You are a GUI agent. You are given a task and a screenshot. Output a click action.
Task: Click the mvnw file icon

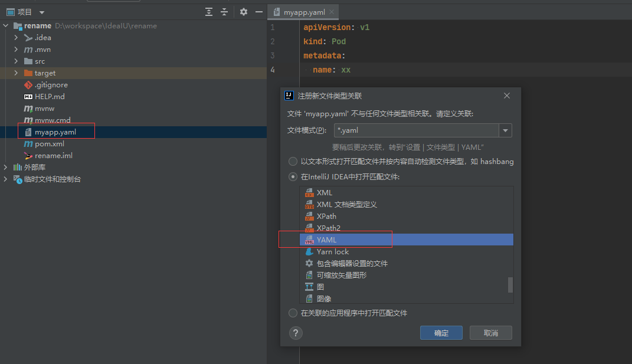[x=28, y=109]
